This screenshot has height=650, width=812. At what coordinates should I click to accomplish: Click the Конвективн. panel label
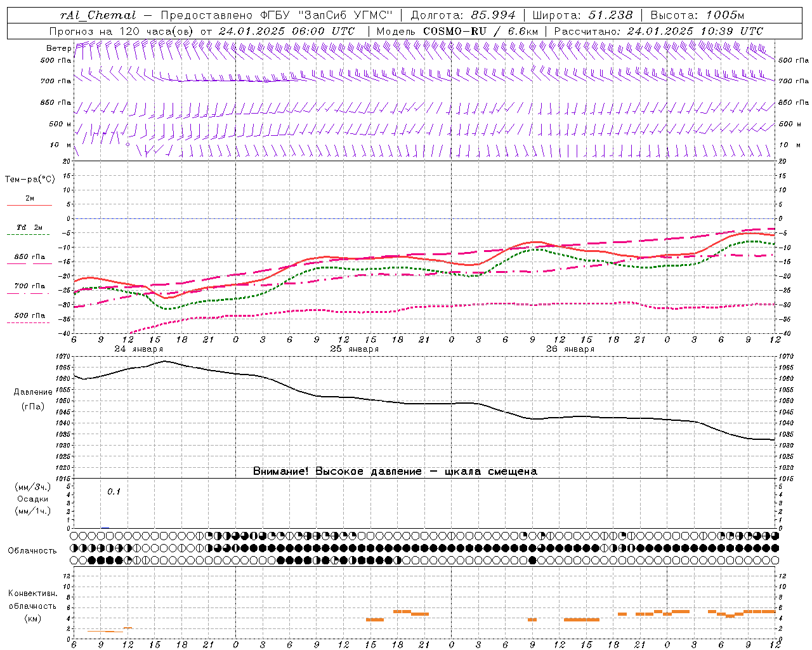[32, 594]
